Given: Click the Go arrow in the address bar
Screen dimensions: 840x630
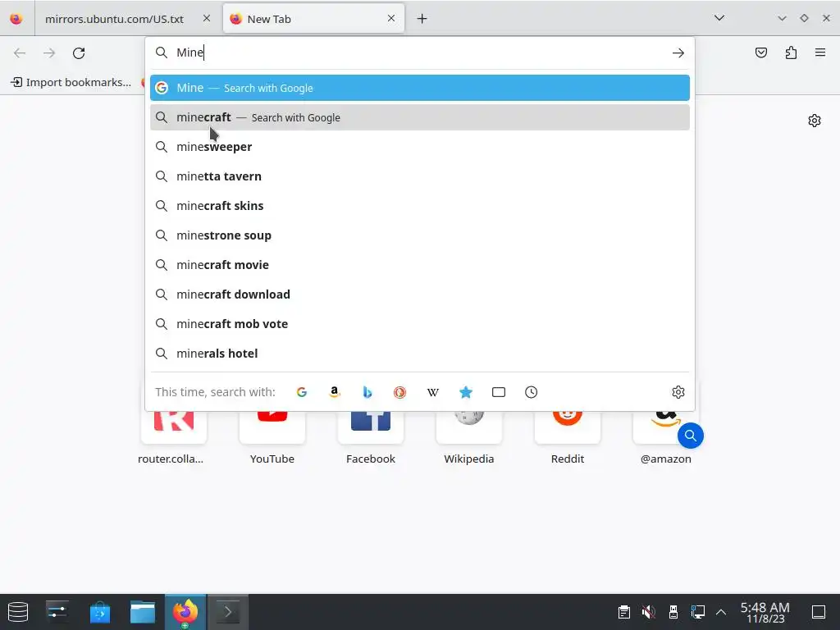Looking at the screenshot, I should point(678,53).
